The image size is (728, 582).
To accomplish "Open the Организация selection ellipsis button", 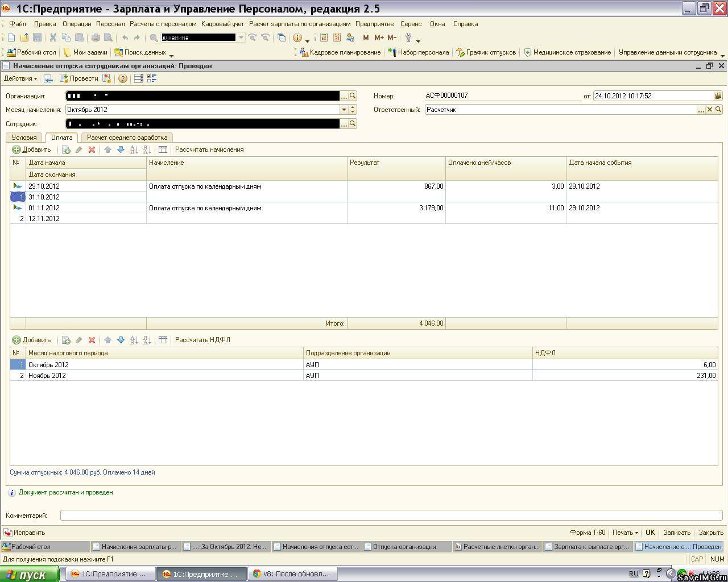I will point(344,96).
